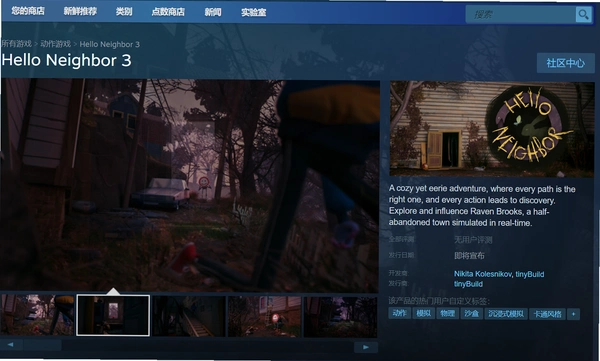The width and height of the screenshot is (600, 361).
Task: Open the 您的商店 menu
Action: 28,11
